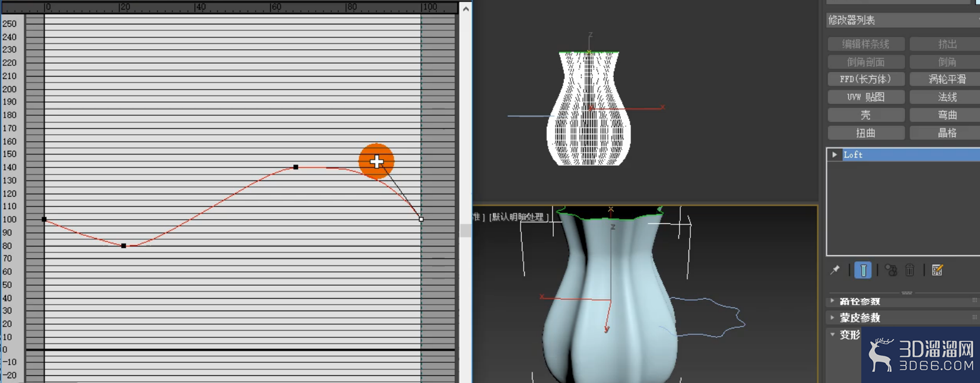Apply the 壳 modifier

tap(866, 115)
